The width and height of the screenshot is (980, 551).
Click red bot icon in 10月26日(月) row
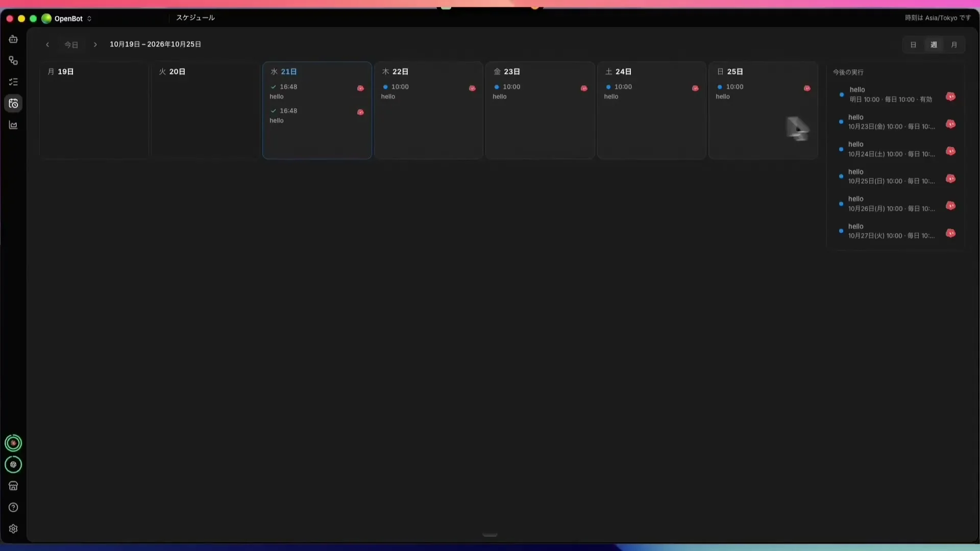pyautogui.click(x=950, y=206)
